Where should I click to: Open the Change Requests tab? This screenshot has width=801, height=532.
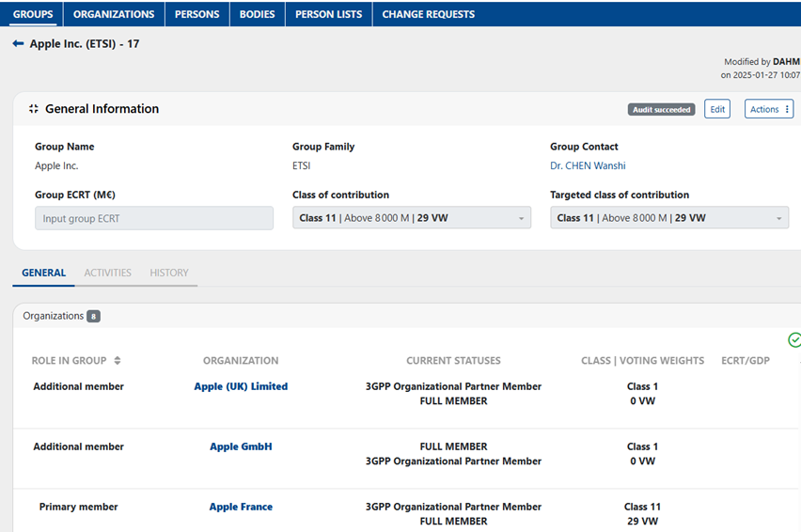pyautogui.click(x=428, y=14)
